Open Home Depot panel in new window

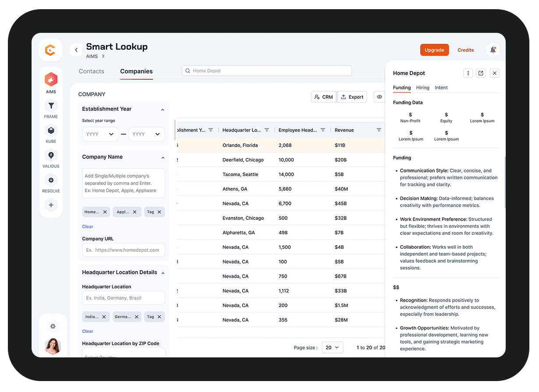tap(481, 73)
